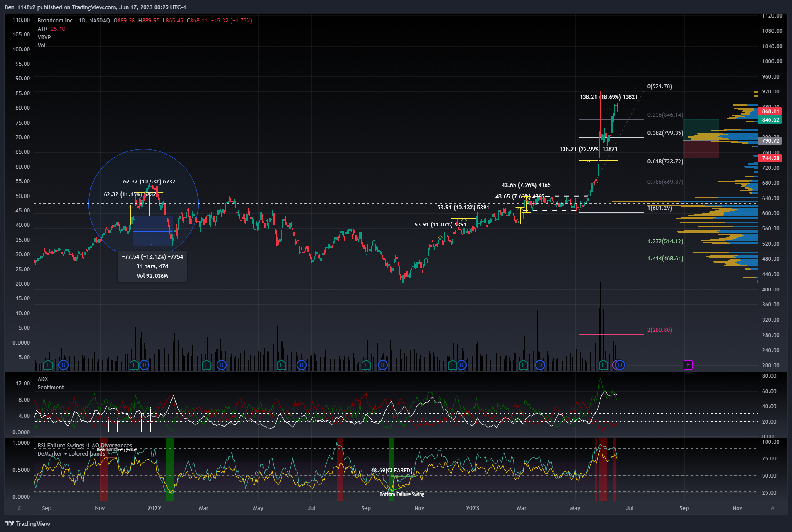Click the ATR 25.10 indicator label
This screenshot has height=532, width=792.
pos(51,29)
